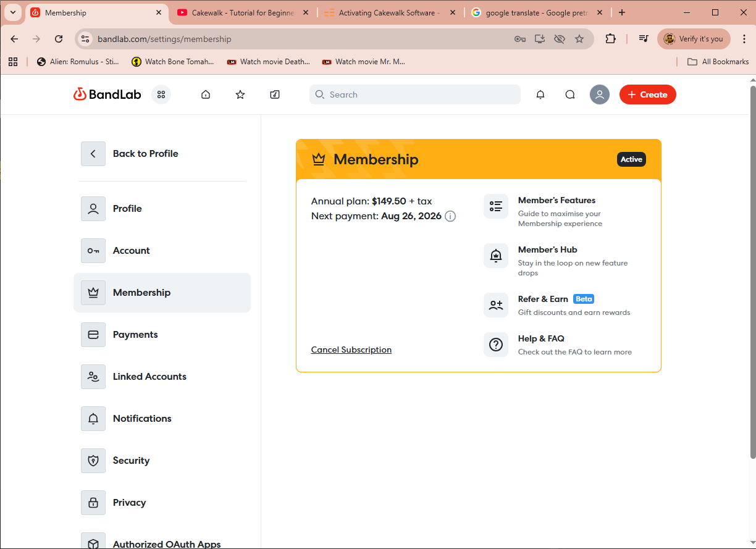Close the Cakewalk Tutorial tab
The image size is (756, 549).
point(306,12)
